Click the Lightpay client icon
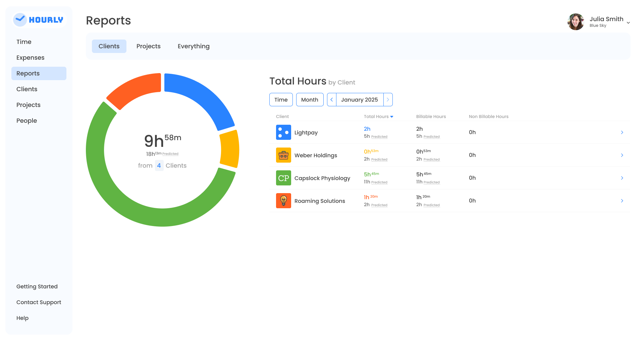The width and height of the screenshot is (644, 341). tap(283, 132)
